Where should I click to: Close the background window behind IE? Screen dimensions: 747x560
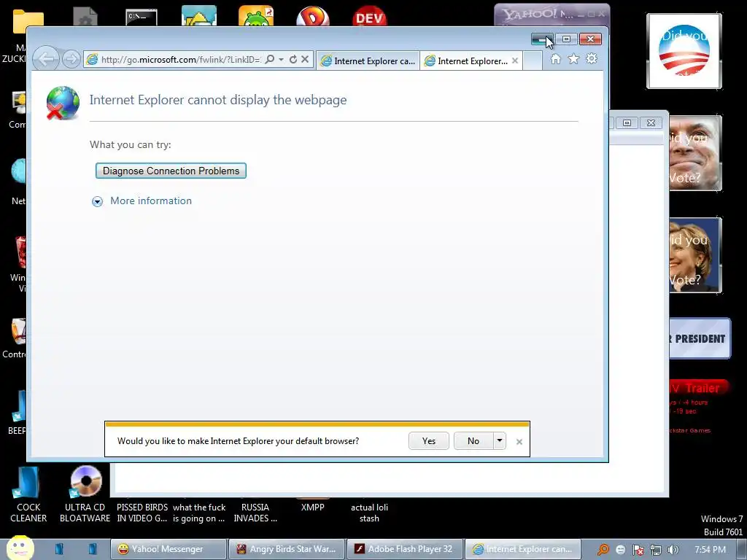[x=651, y=122]
